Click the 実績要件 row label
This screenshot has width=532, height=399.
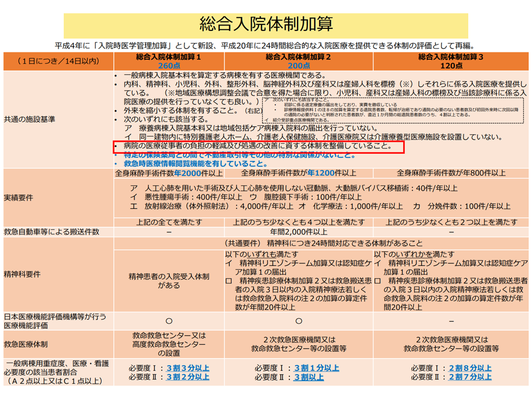point(21,197)
